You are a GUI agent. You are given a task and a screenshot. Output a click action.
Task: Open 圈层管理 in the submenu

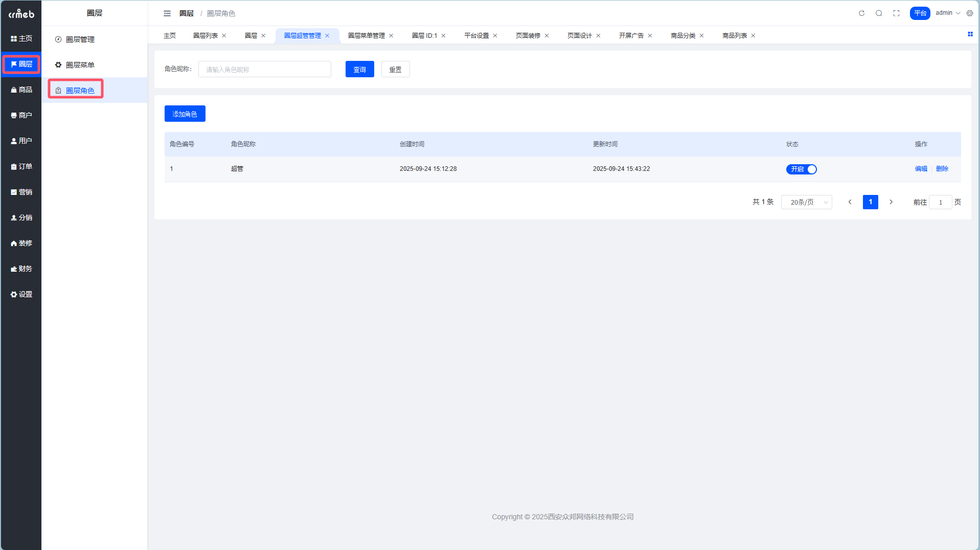click(80, 39)
